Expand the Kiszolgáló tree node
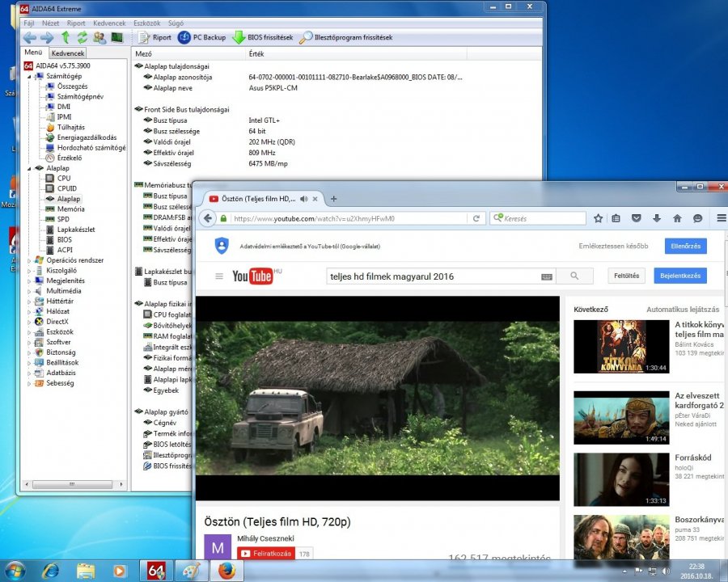The image size is (728, 582). (x=29, y=271)
